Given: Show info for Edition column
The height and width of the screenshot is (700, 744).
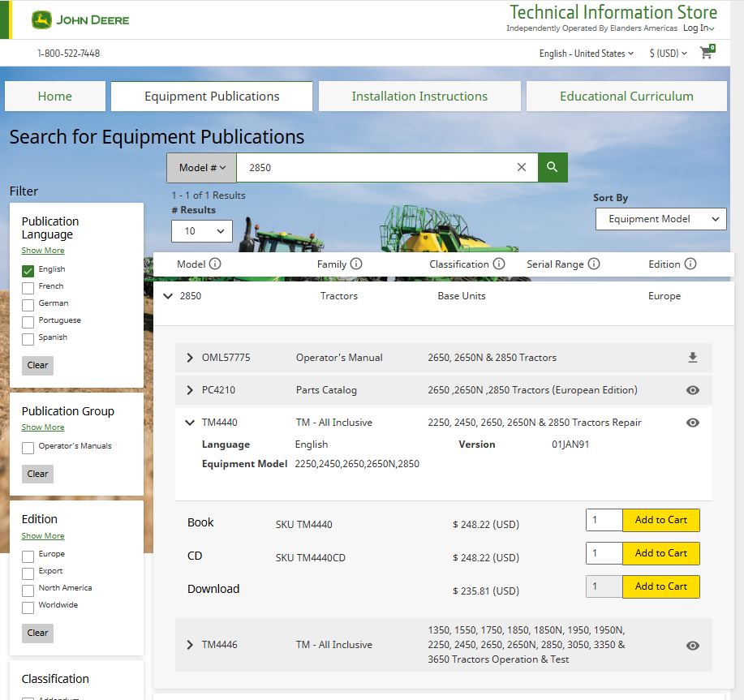Looking at the screenshot, I should [x=690, y=264].
